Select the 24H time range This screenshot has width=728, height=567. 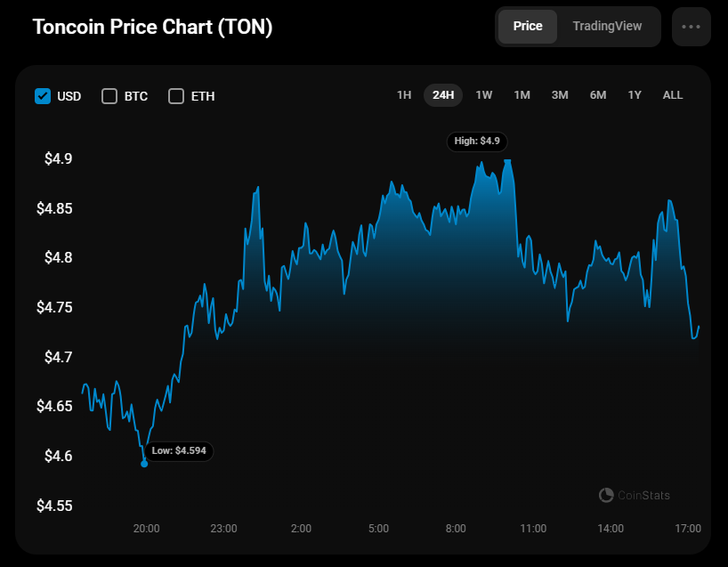pyautogui.click(x=443, y=95)
